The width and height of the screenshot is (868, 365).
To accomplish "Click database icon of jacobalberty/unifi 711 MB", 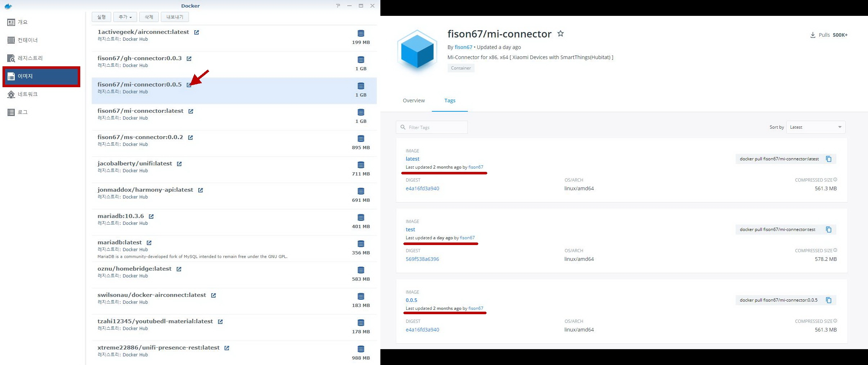I will click(x=361, y=165).
